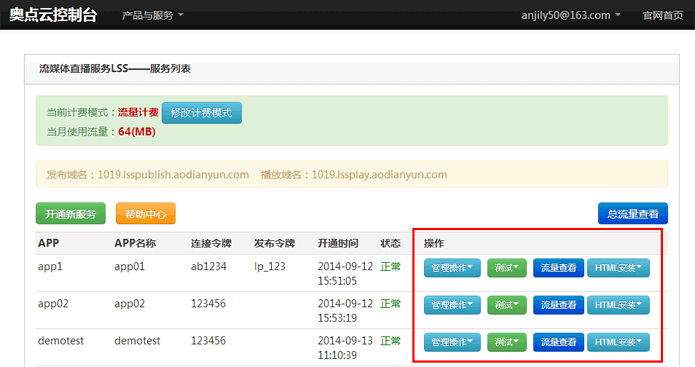Expand HTML安装 dropdown for demotest
This screenshot has width=695, height=367.
[618, 342]
